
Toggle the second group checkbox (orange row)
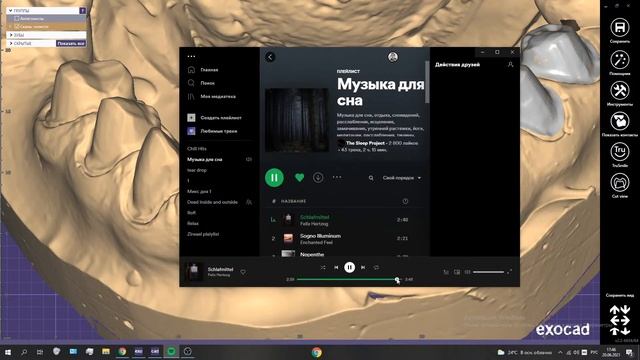(17, 27)
